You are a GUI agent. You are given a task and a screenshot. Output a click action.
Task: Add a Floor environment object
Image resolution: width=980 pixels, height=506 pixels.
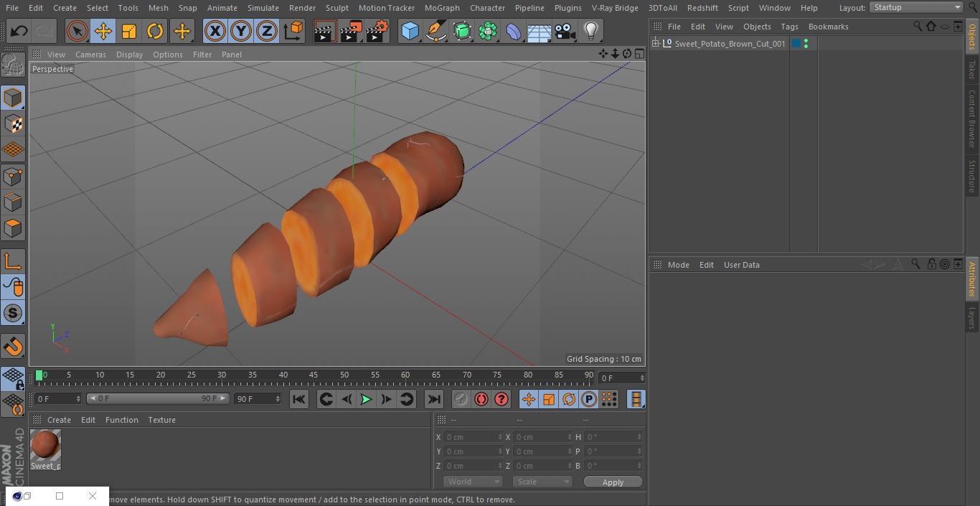[539, 32]
